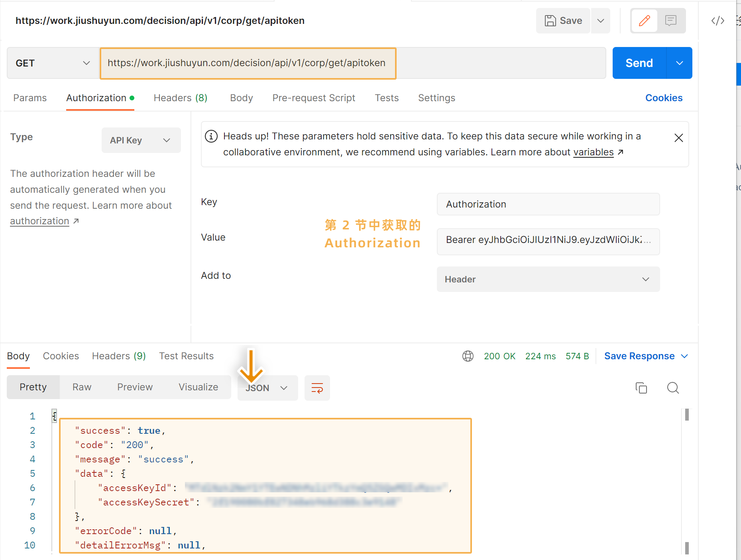Viewport: 741px width, 560px height.
Task: Click the 574 B response size
Action: click(x=577, y=356)
